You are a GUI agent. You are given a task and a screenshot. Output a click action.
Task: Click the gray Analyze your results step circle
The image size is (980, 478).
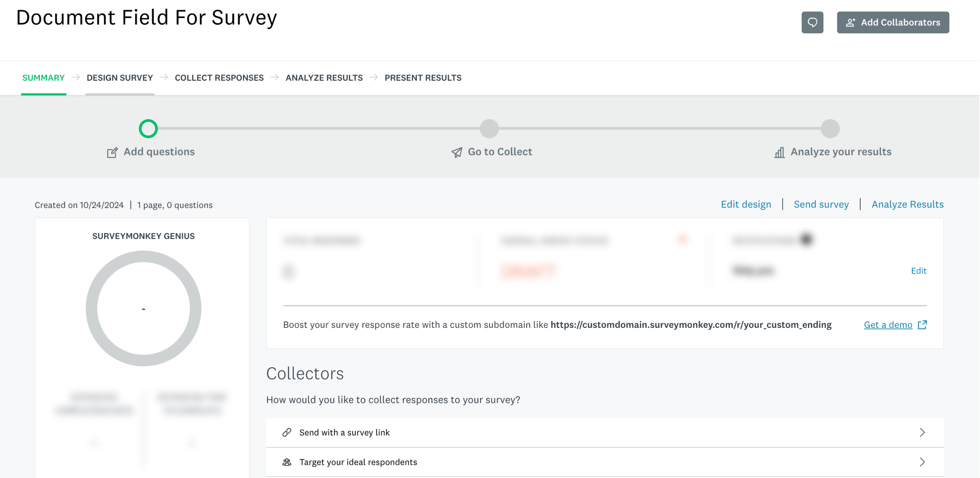click(x=830, y=129)
